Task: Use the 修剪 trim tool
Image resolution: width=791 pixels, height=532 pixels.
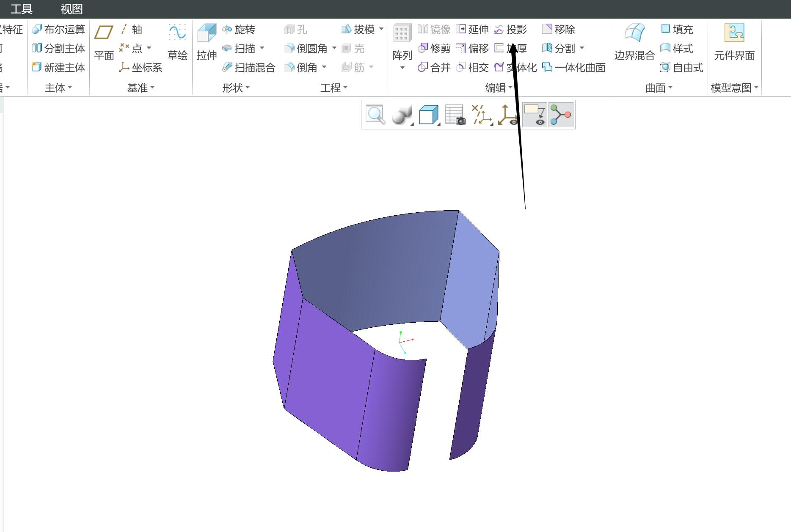Action: [x=434, y=48]
